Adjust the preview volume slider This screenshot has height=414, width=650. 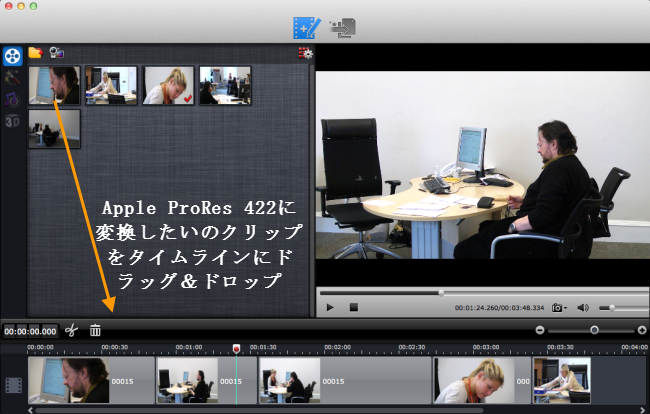(x=624, y=308)
